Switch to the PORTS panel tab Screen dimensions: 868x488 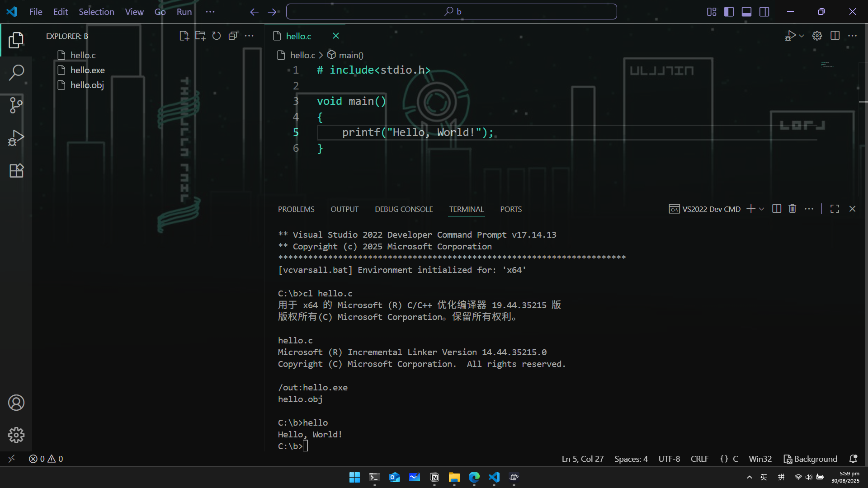(x=511, y=209)
